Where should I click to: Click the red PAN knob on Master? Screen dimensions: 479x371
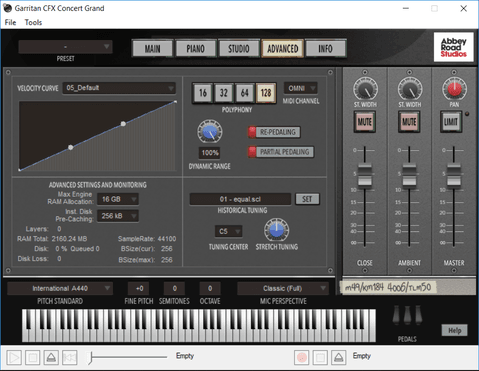(x=454, y=89)
